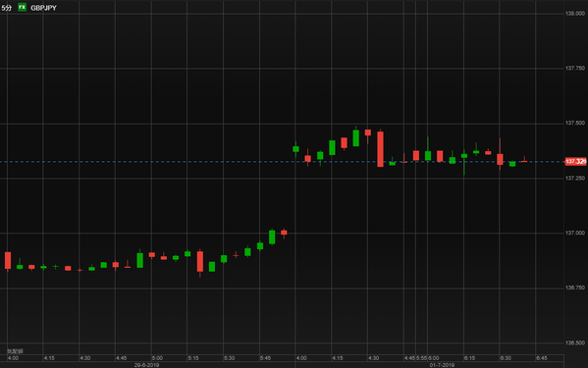Click the 5:00 time axis label
Viewport: 588px width, 368px height.
[157, 358]
